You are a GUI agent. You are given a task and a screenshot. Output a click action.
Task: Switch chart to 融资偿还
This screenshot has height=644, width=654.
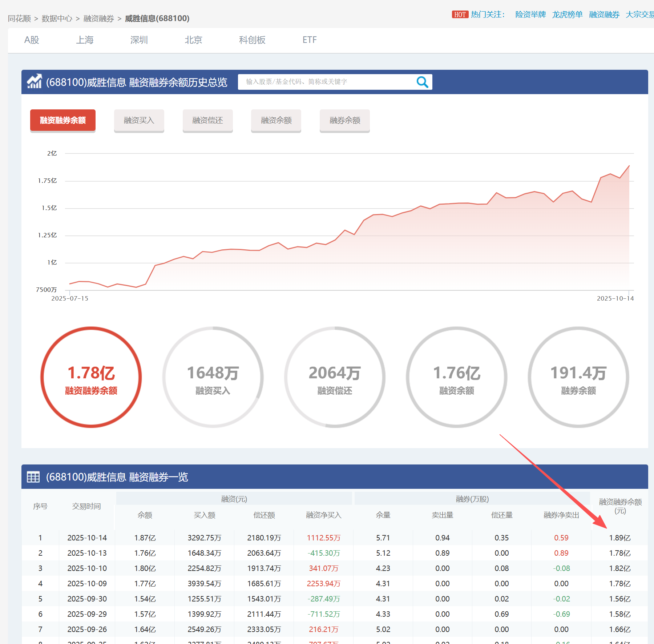(208, 120)
